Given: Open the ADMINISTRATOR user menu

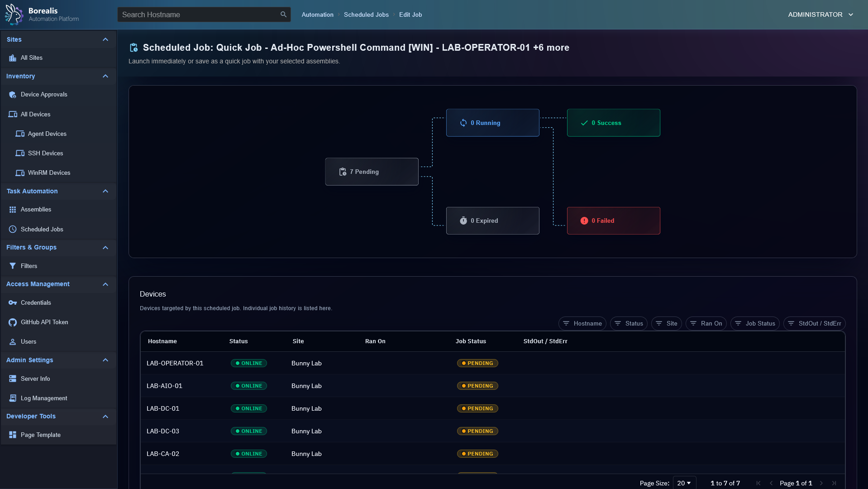Looking at the screenshot, I should 820,14.
